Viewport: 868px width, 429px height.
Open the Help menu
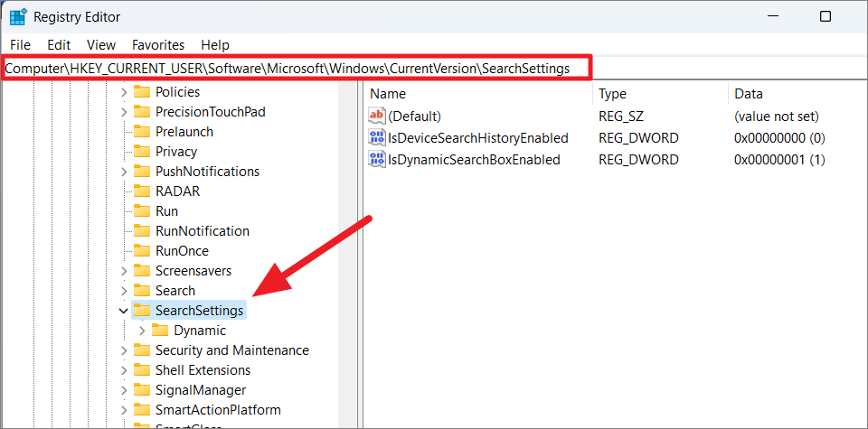(x=215, y=45)
